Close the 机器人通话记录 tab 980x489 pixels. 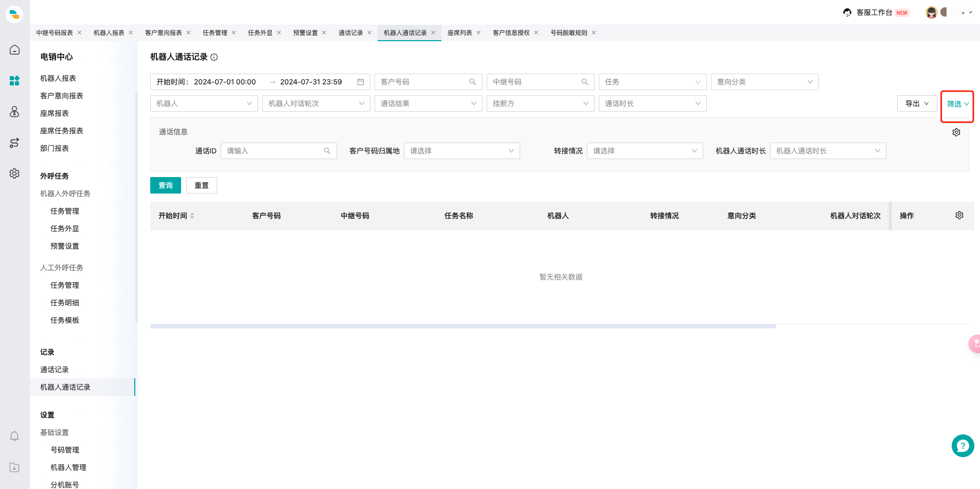click(433, 32)
